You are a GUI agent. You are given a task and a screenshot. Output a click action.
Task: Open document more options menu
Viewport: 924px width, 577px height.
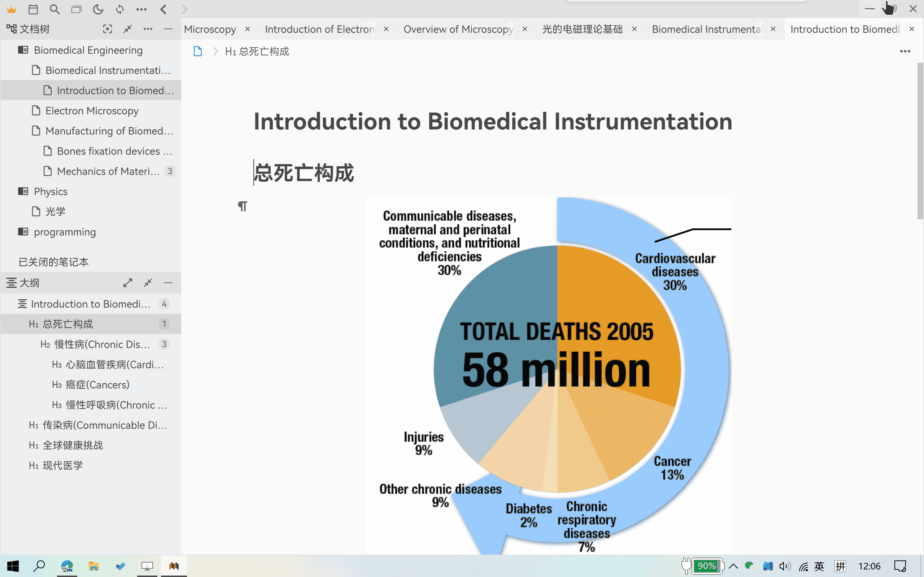tap(905, 52)
